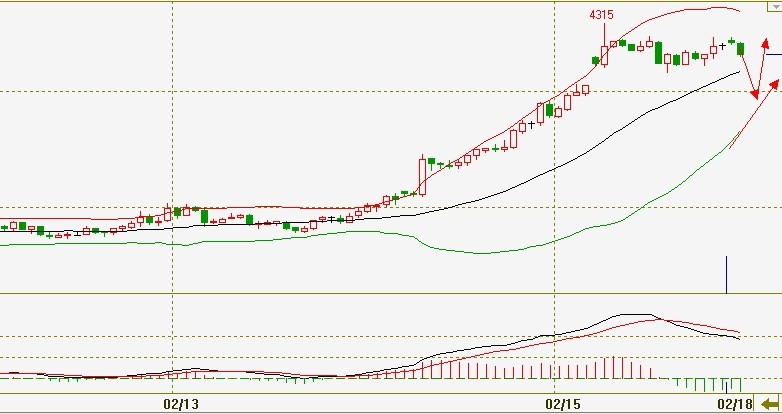The height and width of the screenshot is (414, 782).
Task: Select the 02/13 date label
Action: coord(181,404)
